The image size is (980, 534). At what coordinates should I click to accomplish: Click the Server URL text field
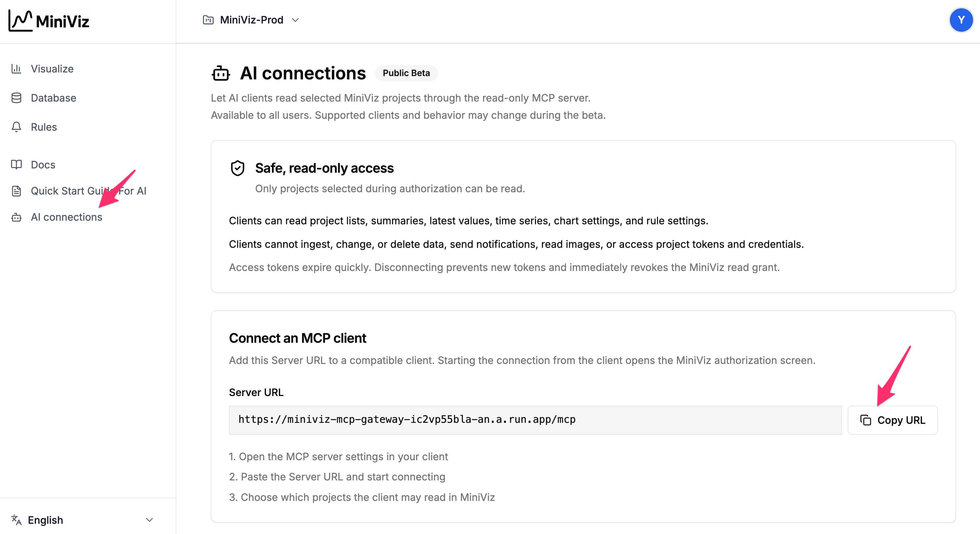(x=535, y=420)
